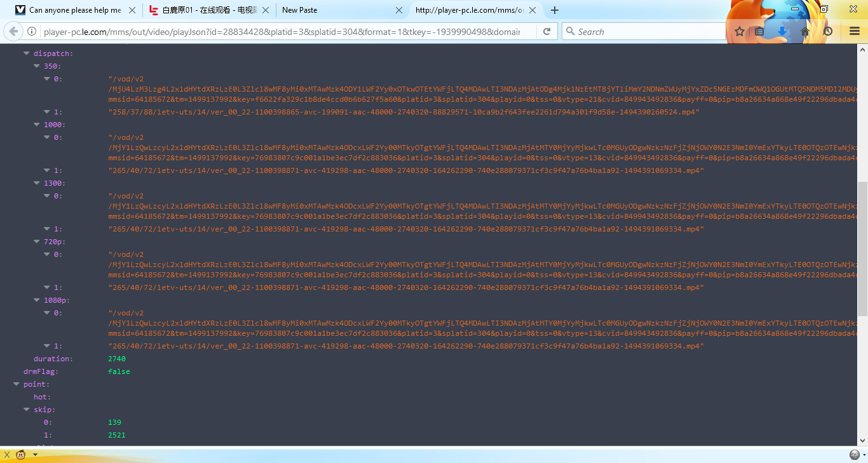Select the player-pc.le.com tab

(x=475, y=10)
